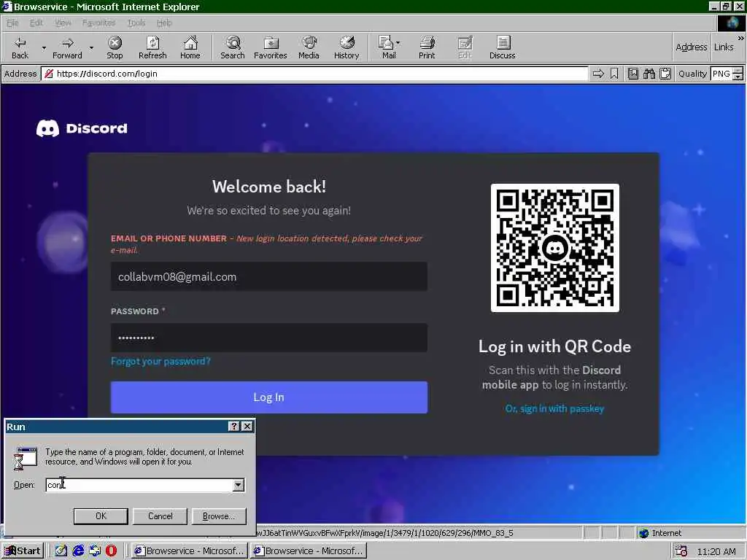The height and width of the screenshot is (560, 747).
Task: Open Back history dropdown arrow
Action: tap(44, 47)
